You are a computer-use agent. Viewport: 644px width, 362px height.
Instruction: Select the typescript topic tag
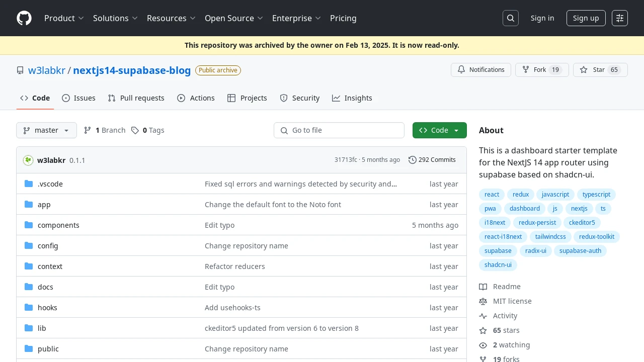pos(596,195)
